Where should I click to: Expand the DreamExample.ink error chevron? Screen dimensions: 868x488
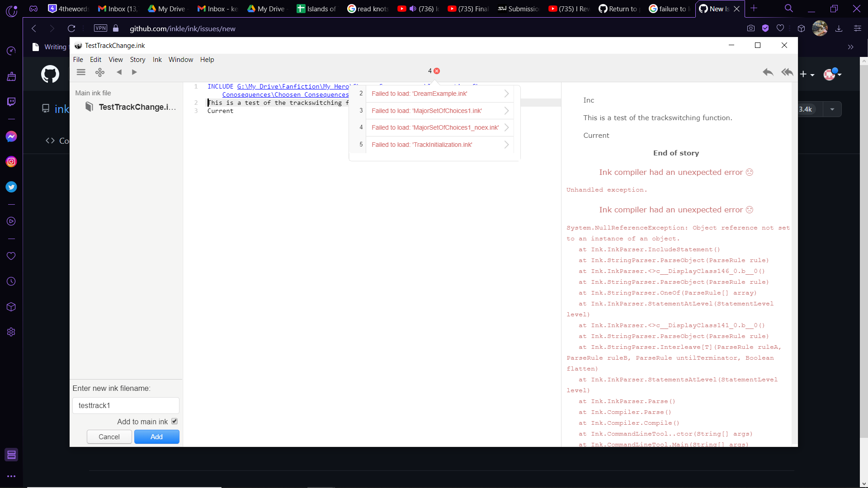(506, 94)
